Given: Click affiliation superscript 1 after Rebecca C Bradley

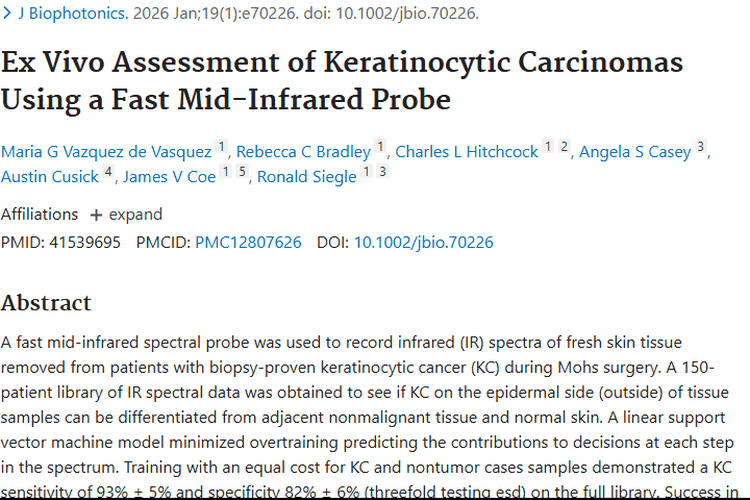Looking at the screenshot, I should click(380, 148).
